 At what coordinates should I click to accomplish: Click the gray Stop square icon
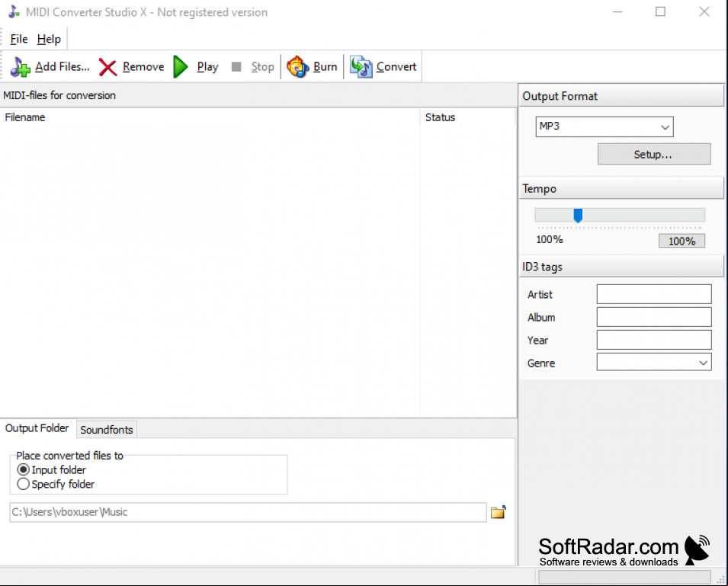point(236,67)
